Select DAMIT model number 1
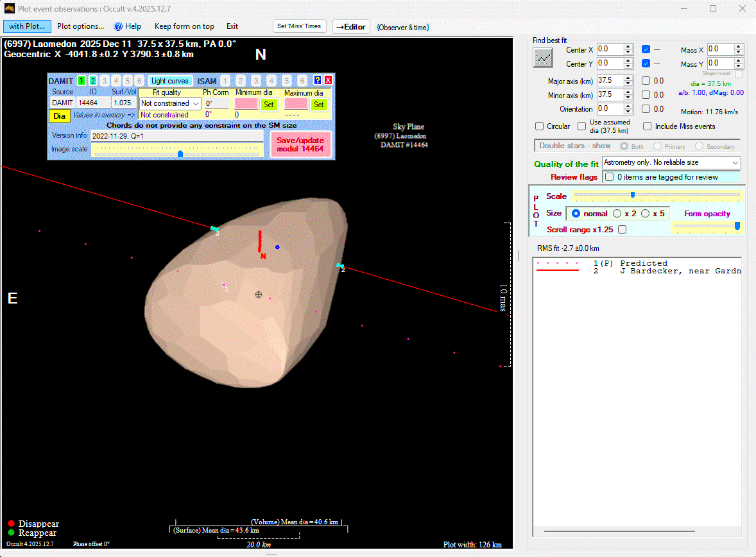This screenshot has height=557, width=756. 82,81
